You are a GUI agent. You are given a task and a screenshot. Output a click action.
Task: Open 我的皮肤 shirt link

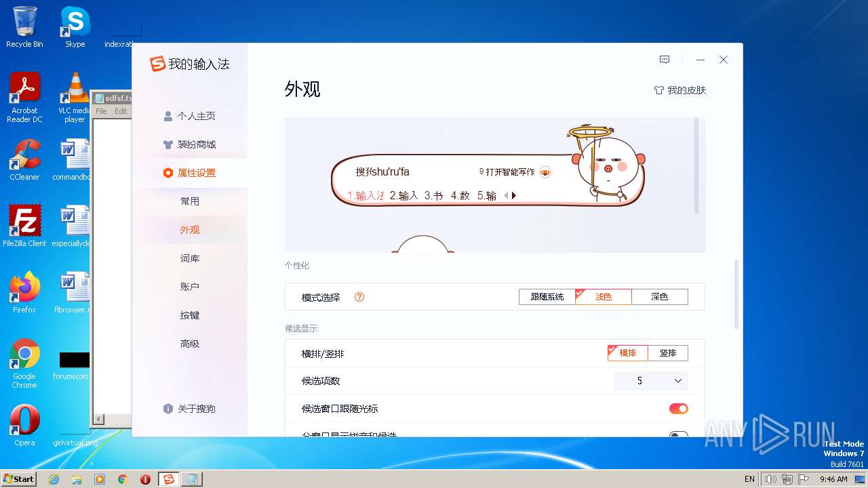pyautogui.click(x=679, y=90)
